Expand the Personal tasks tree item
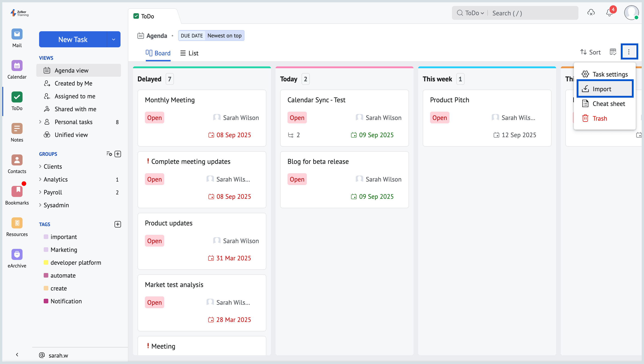The image size is (644, 364). [40, 122]
